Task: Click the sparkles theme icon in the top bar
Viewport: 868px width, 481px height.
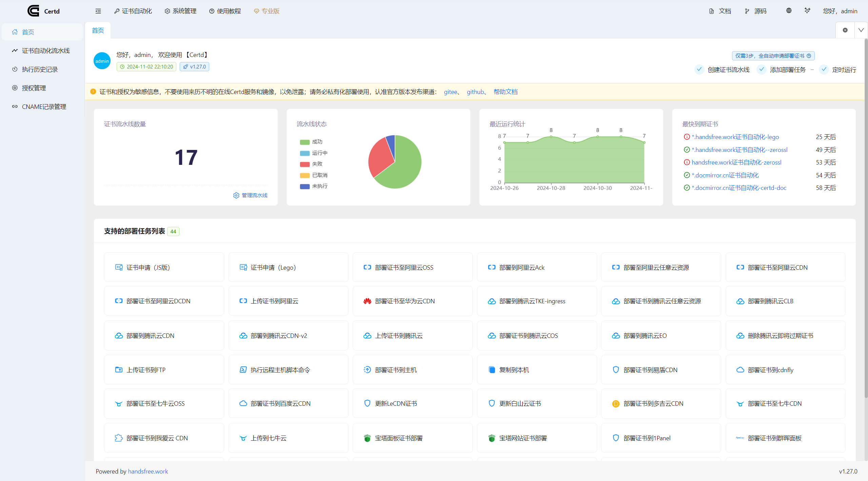Action: click(807, 11)
